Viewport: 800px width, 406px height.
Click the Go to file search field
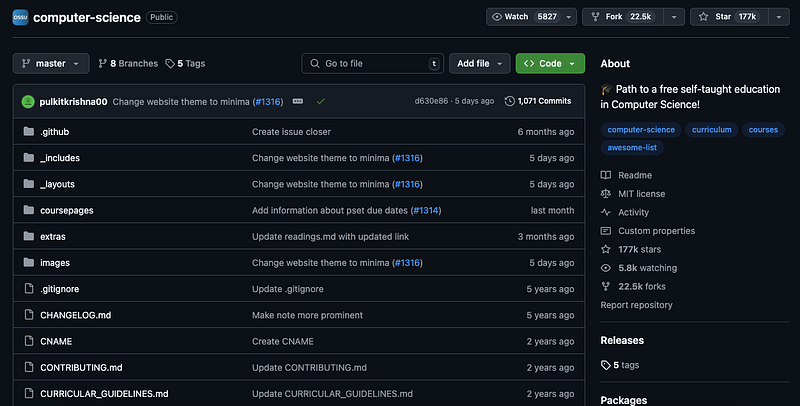point(372,63)
